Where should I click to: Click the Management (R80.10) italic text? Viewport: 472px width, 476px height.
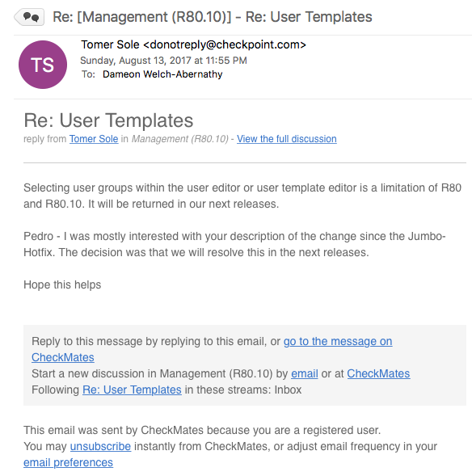pyautogui.click(x=179, y=139)
